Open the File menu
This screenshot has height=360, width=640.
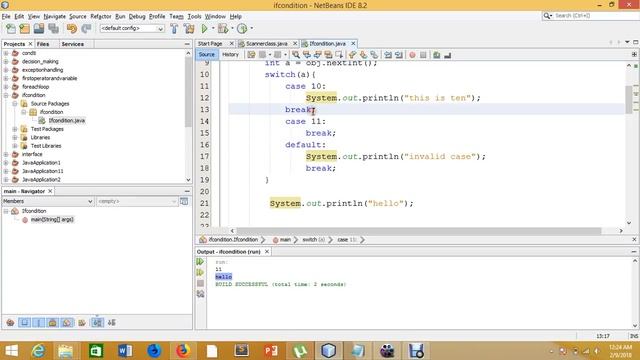(6, 16)
